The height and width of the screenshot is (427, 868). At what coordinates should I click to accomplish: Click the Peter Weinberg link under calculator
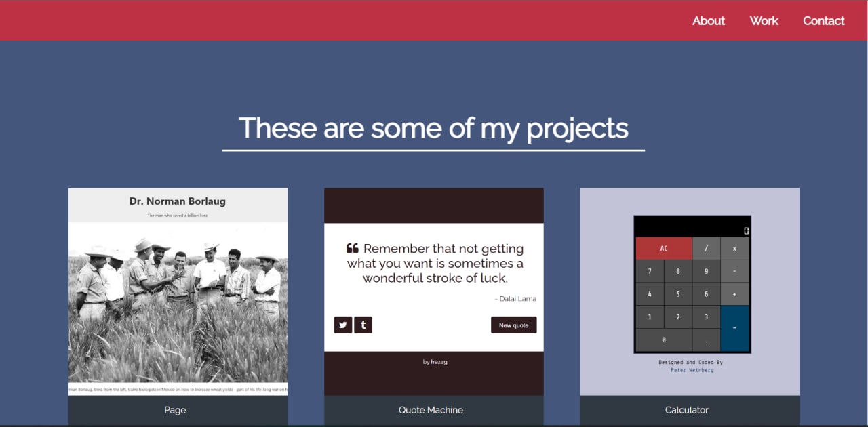(x=692, y=370)
